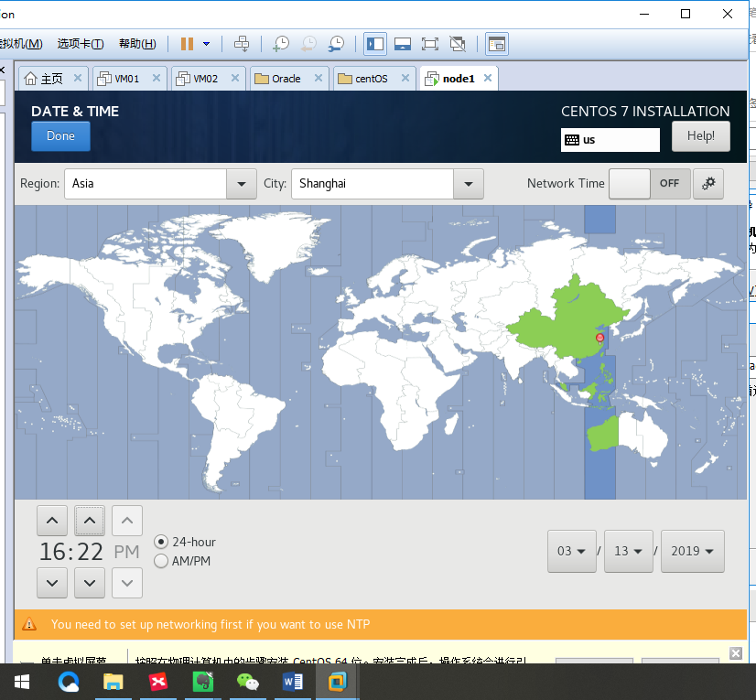Viewport: 756px width, 700px height.
Task: Open the City dropdown arrow
Action: pos(469,184)
